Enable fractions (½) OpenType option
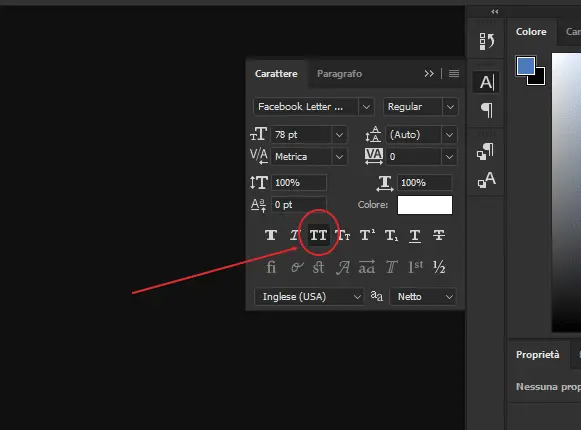 coord(439,267)
